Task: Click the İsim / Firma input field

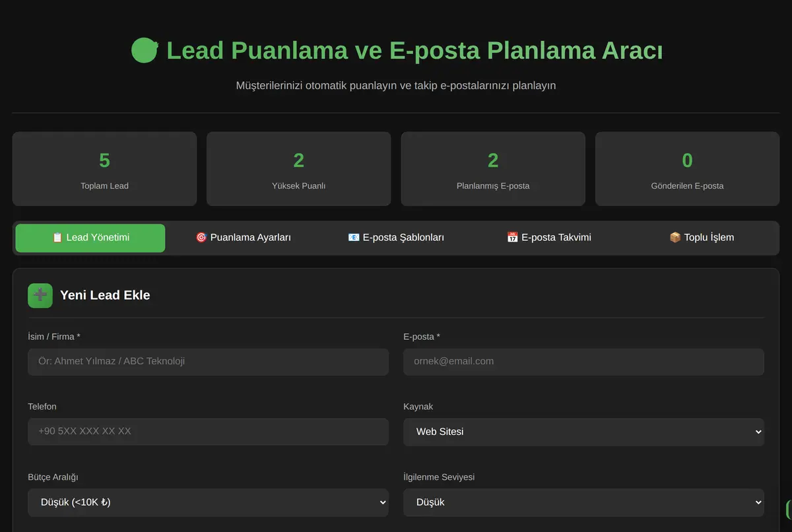Action: tap(208, 362)
